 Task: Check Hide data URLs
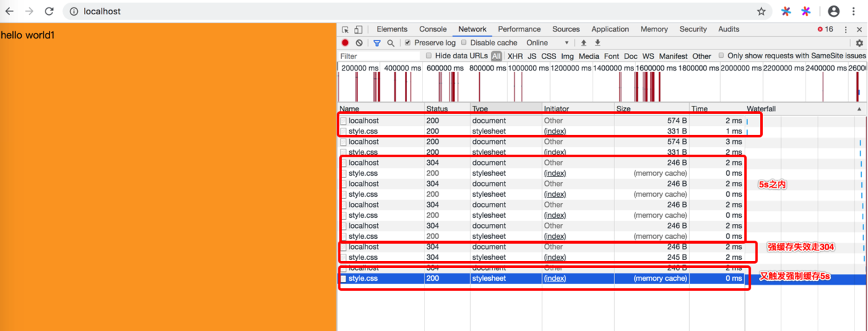[x=429, y=56]
